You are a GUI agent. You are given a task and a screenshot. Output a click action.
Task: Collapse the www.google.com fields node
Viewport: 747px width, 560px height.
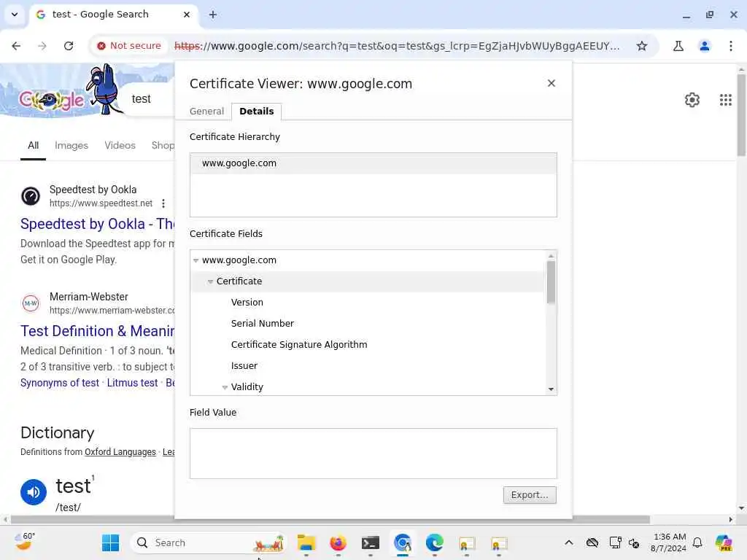[196, 260]
